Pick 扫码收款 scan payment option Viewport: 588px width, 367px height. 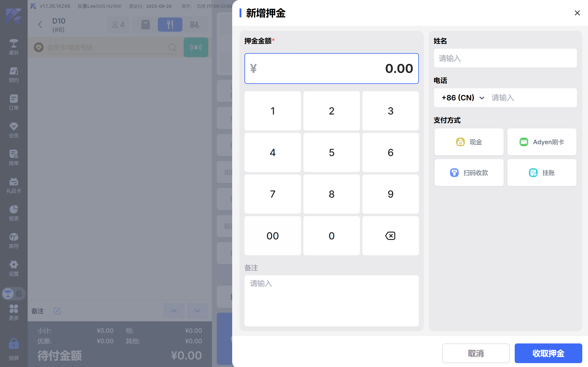[x=469, y=173]
